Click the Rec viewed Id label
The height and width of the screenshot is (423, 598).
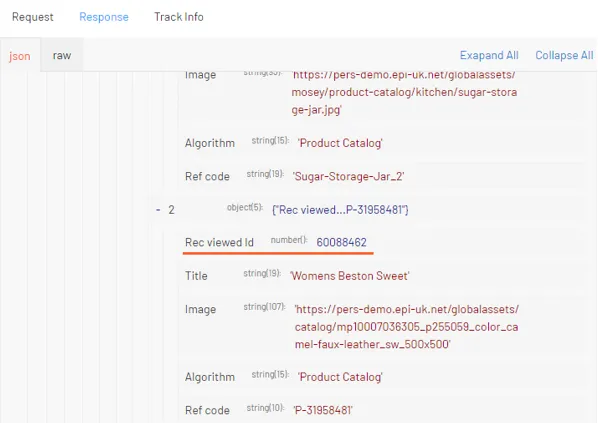(219, 243)
